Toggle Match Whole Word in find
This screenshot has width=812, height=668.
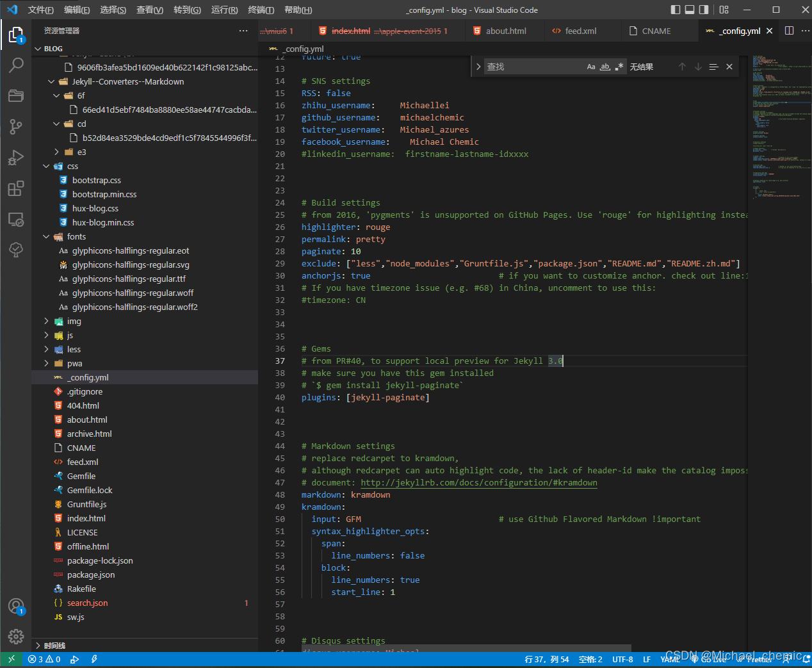coord(605,67)
